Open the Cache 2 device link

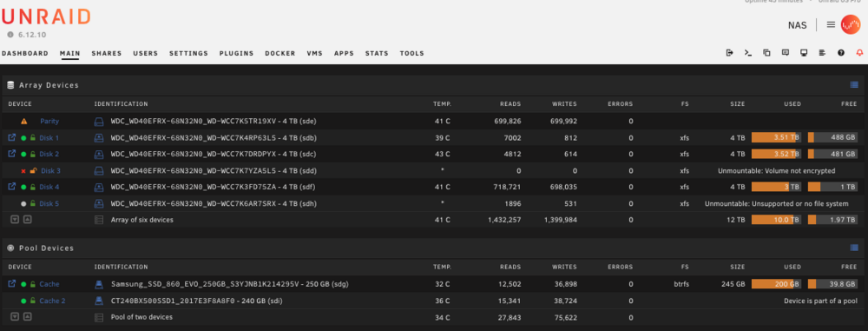tap(52, 301)
